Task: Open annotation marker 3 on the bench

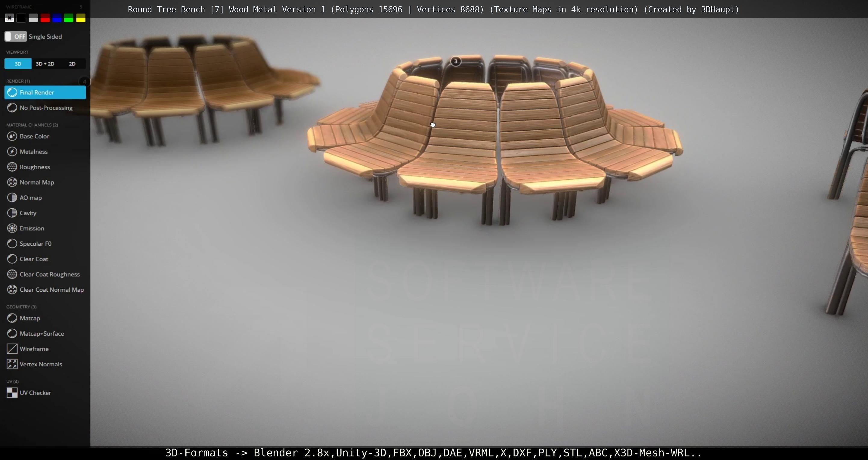Action: coord(456,61)
